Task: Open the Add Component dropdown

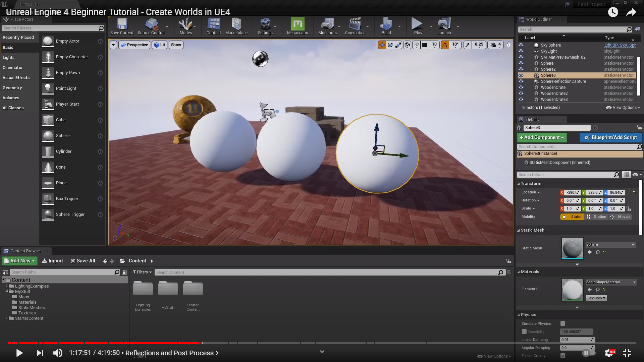Action: pyautogui.click(x=542, y=137)
